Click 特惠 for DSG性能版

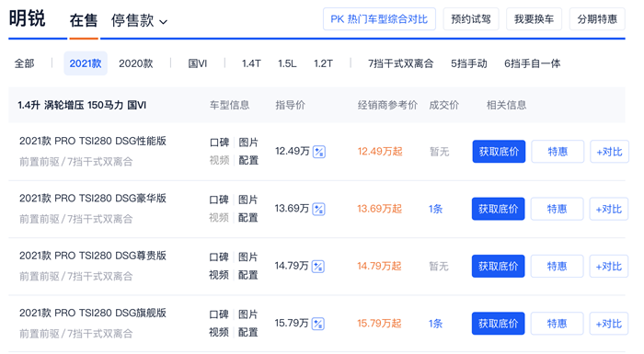[558, 152]
